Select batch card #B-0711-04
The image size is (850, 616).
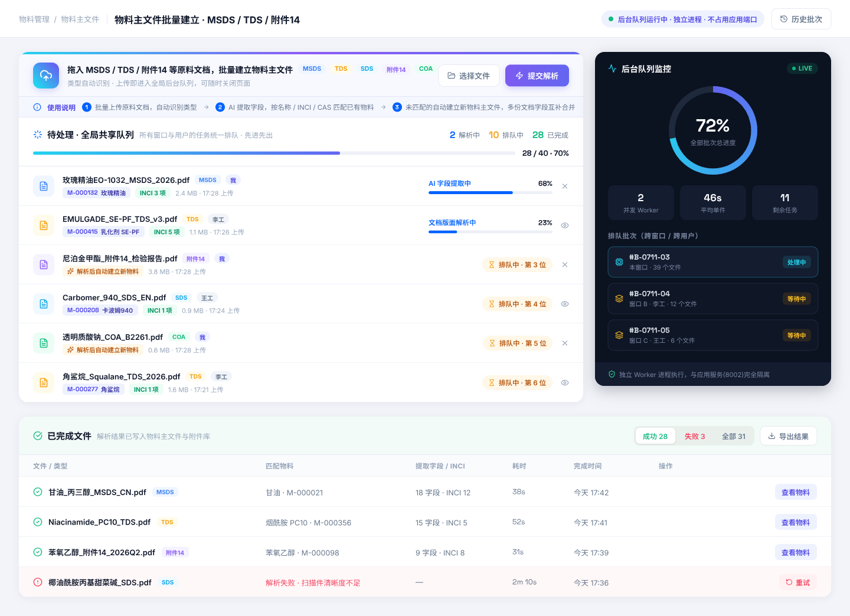click(713, 299)
